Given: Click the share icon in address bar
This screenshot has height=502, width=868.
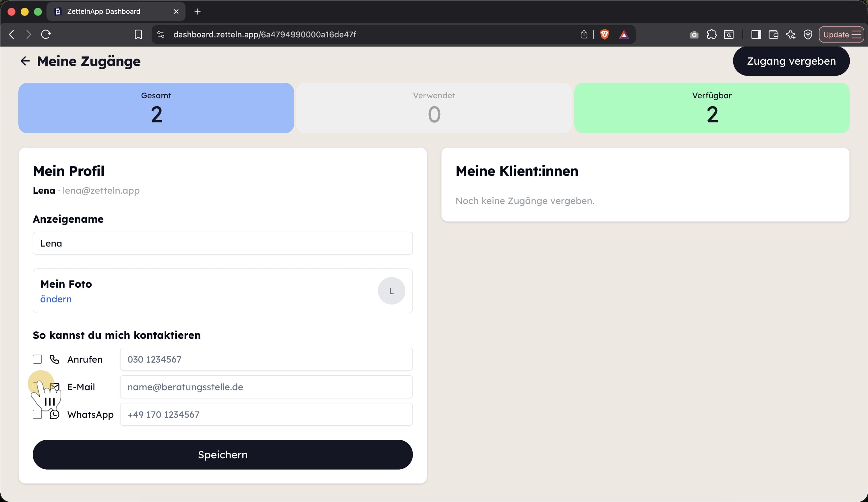Looking at the screenshot, I should [x=584, y=34].
